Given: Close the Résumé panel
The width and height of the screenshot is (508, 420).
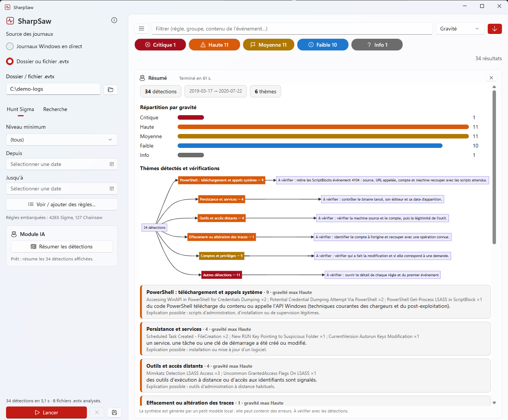Looking at the screenshot, I should coord(491,78).
